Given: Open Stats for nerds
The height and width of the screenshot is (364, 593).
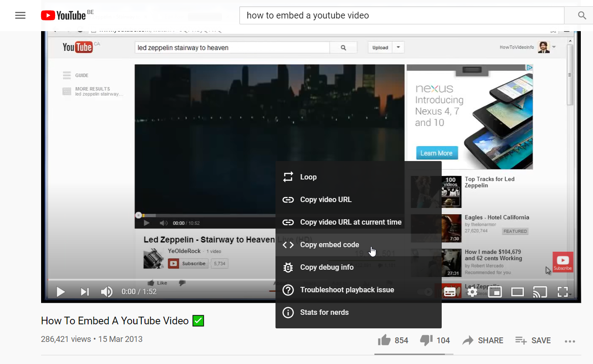Looking at the screenshot, I should [324, 313].
